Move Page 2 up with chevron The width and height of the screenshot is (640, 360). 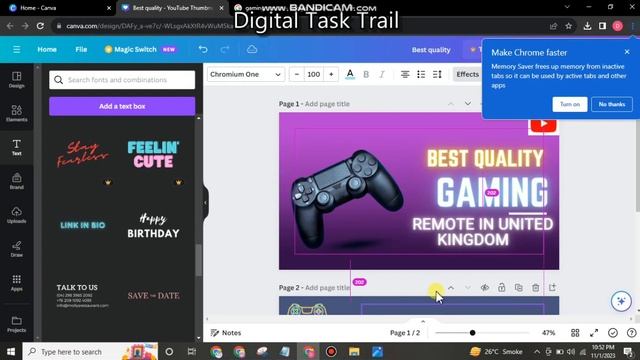[451, 288]
